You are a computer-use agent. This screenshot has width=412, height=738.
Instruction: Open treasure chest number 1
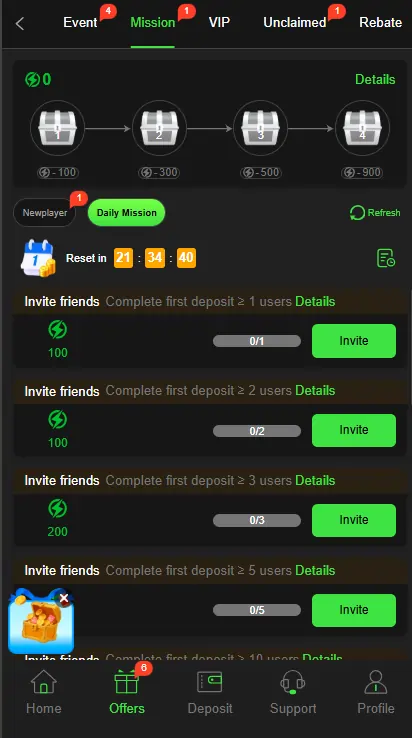tap(57, 128)
